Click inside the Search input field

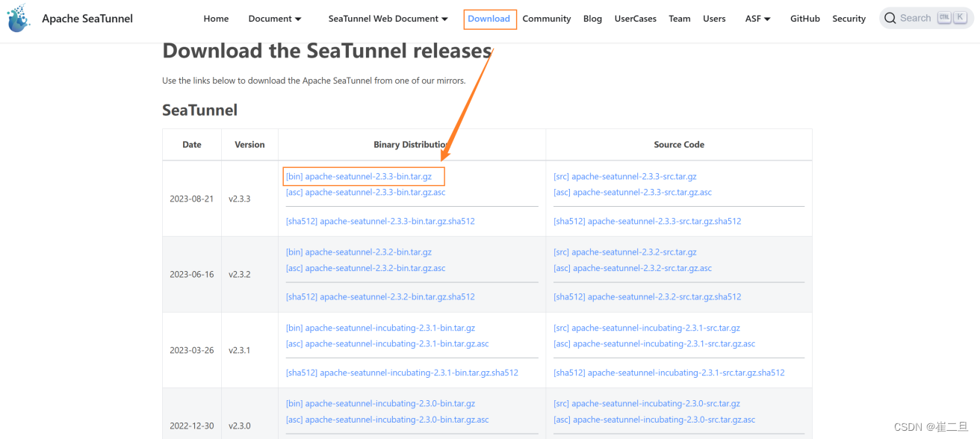tap(915, 19)
